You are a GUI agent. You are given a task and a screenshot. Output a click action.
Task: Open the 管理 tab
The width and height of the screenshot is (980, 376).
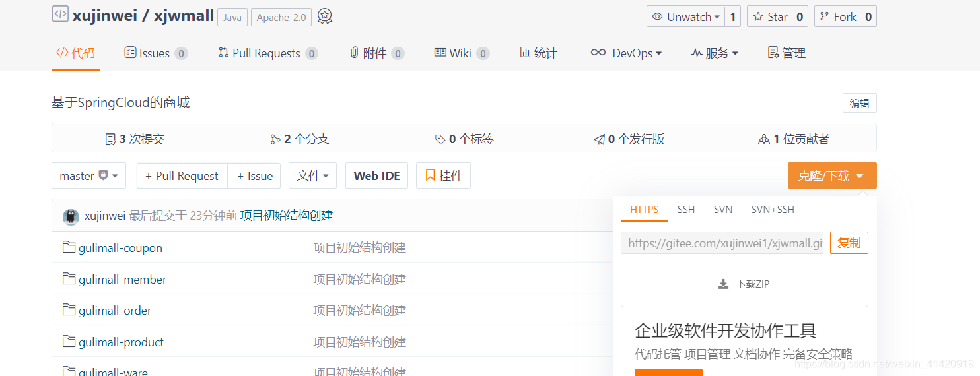pos(787,53)
